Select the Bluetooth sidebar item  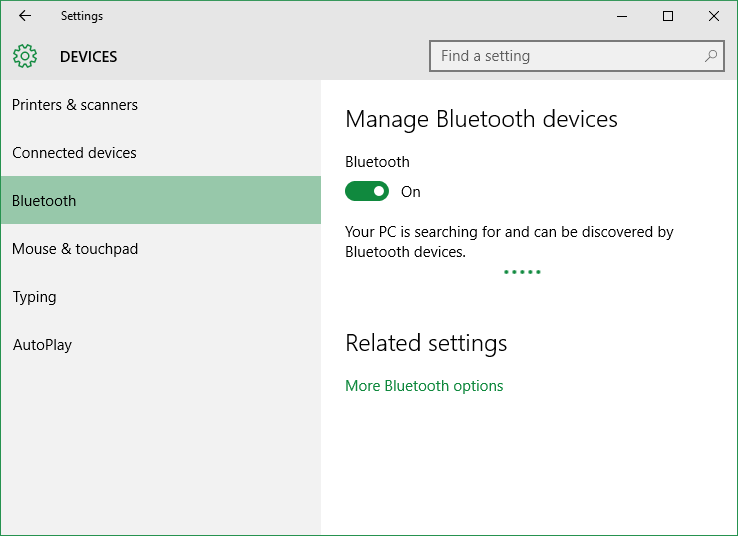coord(161,200)
